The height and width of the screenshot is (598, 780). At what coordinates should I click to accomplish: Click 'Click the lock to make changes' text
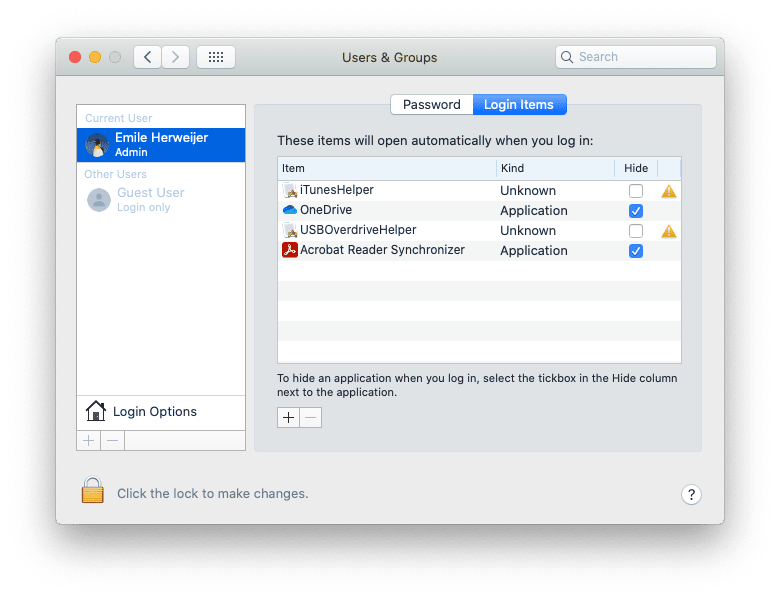click(x=213, y=494)
